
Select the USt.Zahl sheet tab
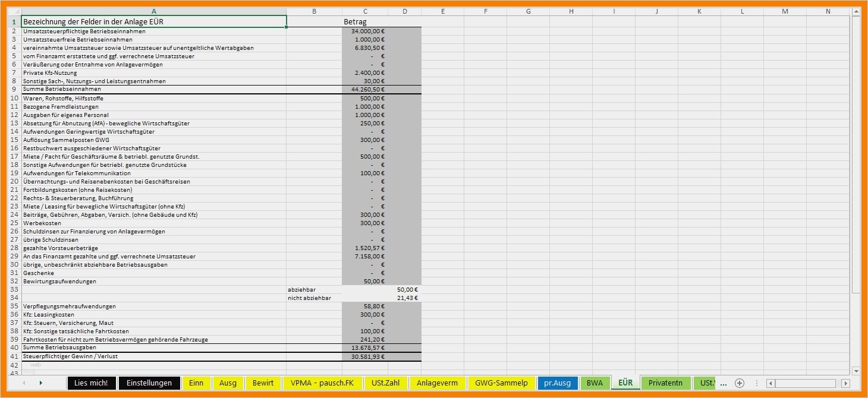(x=385, y=383)
